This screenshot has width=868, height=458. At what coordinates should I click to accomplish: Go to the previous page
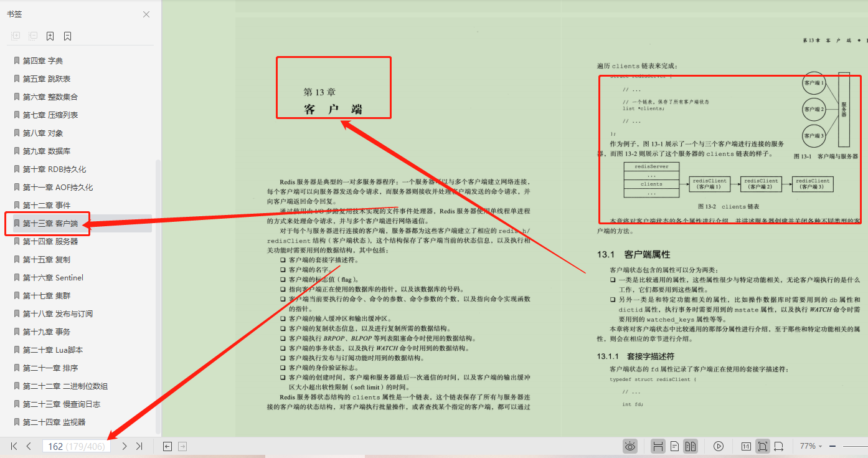[29, 446]
